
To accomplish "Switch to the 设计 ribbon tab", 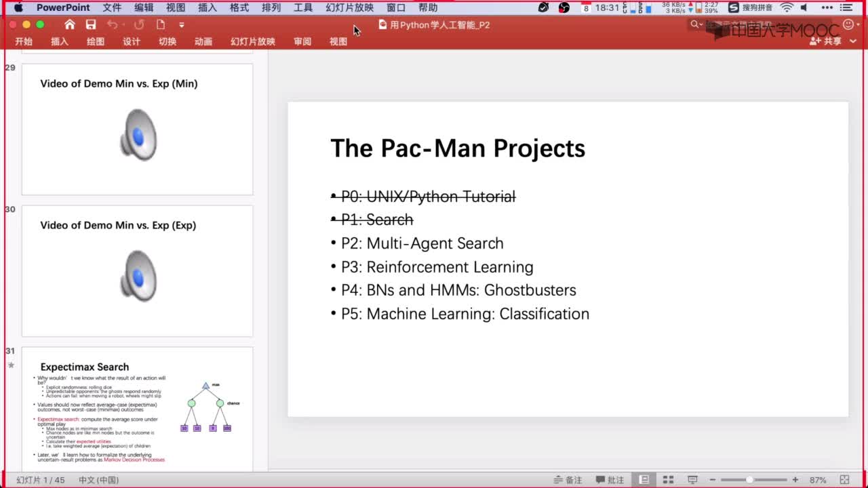I will 132,41.
